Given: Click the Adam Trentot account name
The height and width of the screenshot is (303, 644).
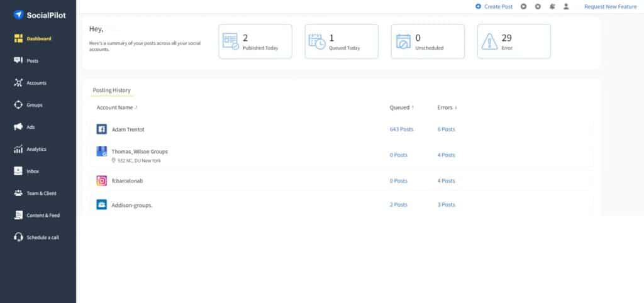Looking at the screenshot, I should [x=128, y=129].
